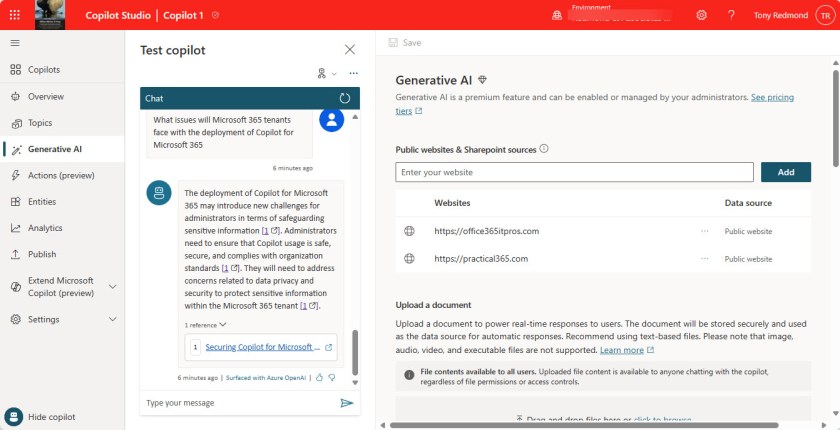
Task: Open Securing Copilot for Microsoft reference link
Action: (x=262, y=347)
